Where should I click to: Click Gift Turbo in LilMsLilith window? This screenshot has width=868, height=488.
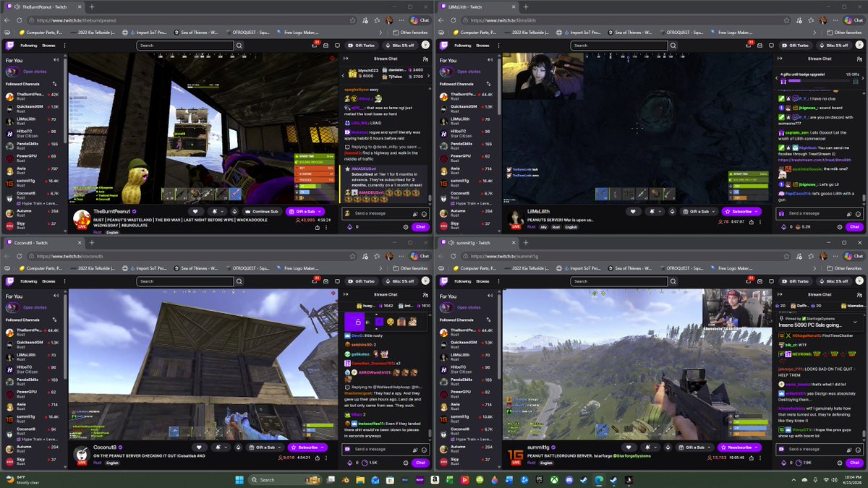coord(796,46)
